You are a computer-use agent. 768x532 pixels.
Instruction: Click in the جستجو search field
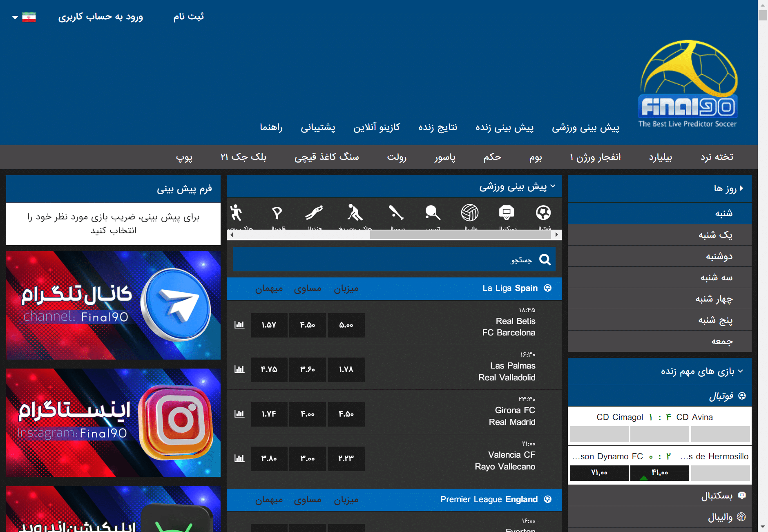point(394,259)
